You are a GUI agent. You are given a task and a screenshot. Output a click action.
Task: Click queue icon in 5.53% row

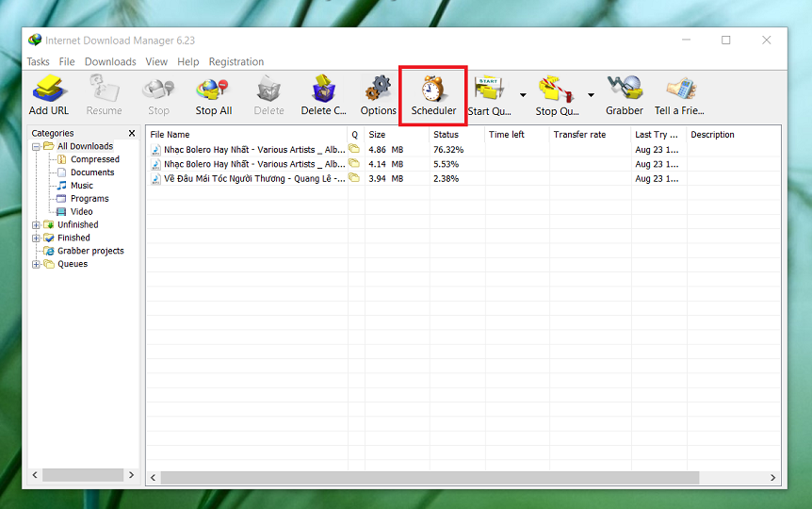[354, 163]
